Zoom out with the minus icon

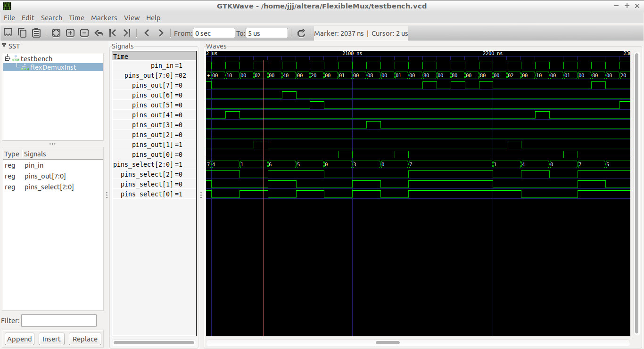(x=84, y=33)
